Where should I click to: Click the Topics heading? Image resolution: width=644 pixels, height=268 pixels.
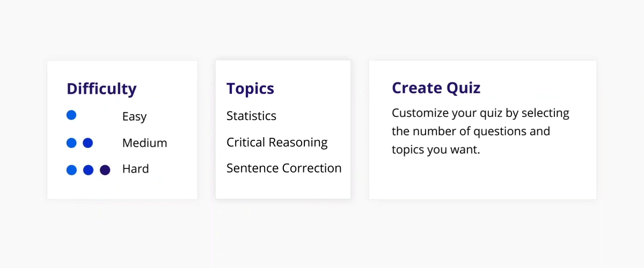tap(250, 88)
